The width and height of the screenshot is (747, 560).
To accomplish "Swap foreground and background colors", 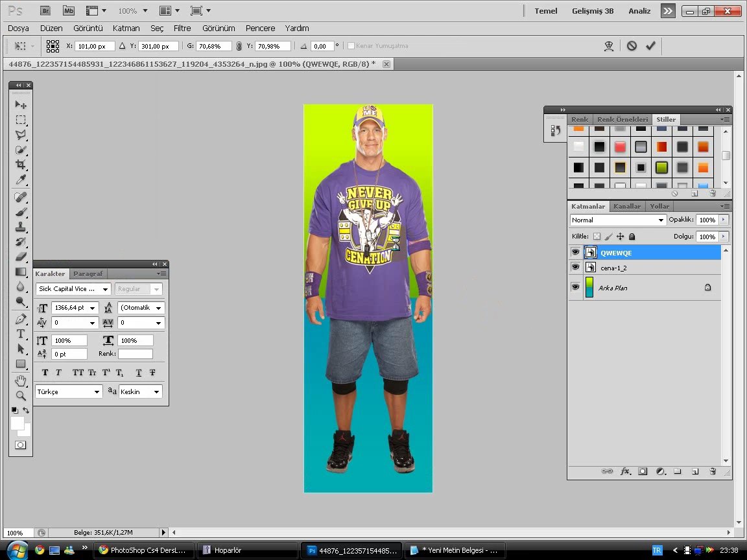I will pos(26,410).
